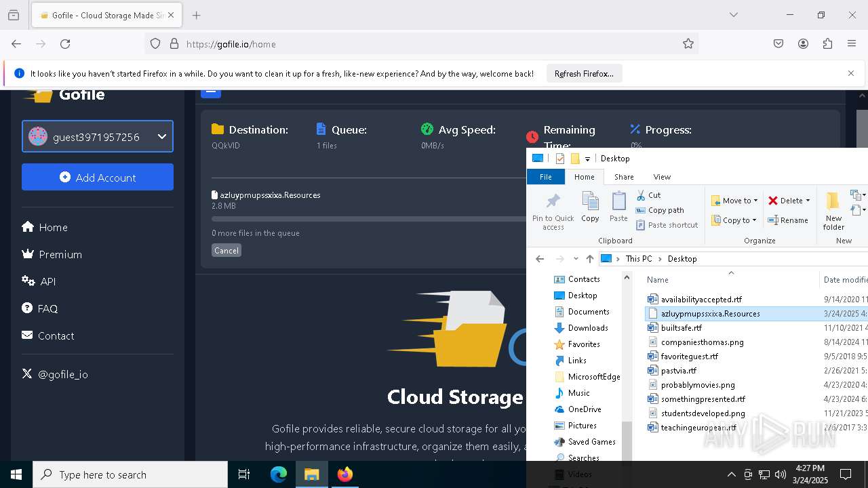Open the Save to Pocket icon

tap(778, 44)
